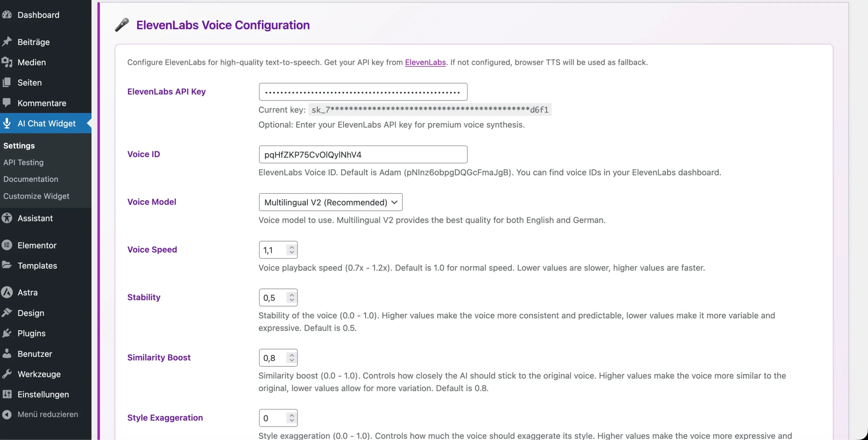Click the Plugins plug icon
The height and width of the screenshot is (440, 868).
click(x=7, y=333)
